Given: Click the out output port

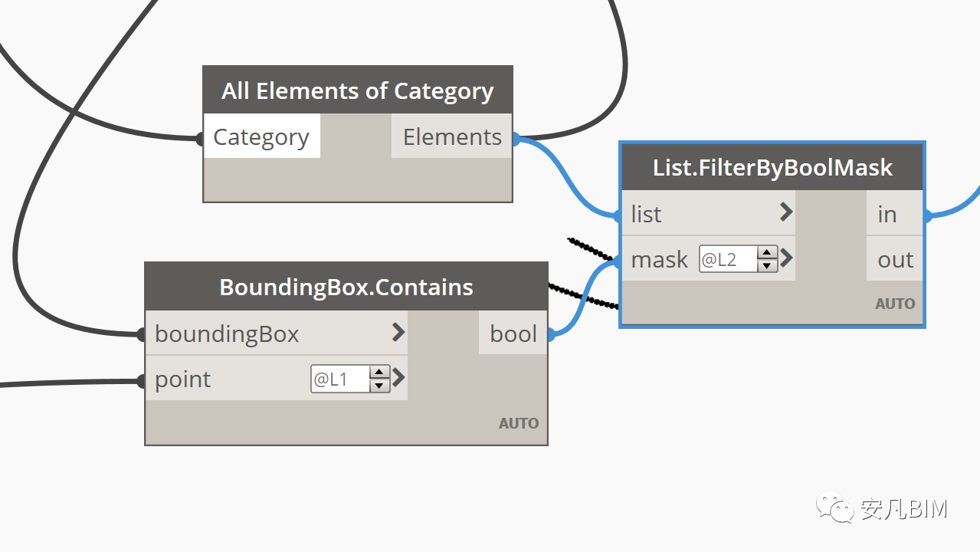Looking at the screenshot, I should 895,259.
